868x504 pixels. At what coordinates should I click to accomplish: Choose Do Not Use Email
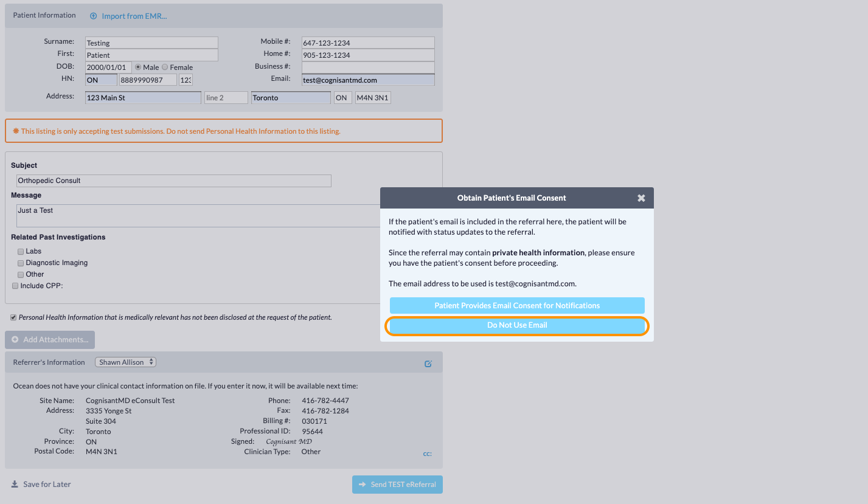pos(517,325)
